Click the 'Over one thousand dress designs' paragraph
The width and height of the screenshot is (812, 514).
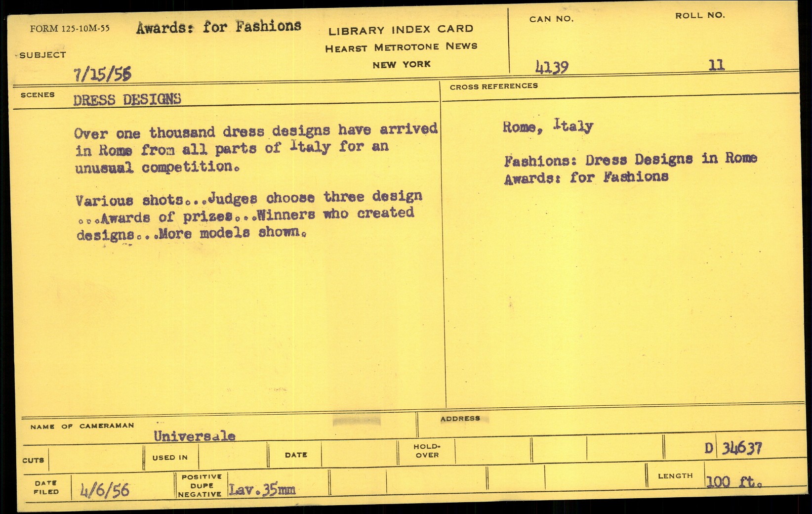(x=255, y=148)
